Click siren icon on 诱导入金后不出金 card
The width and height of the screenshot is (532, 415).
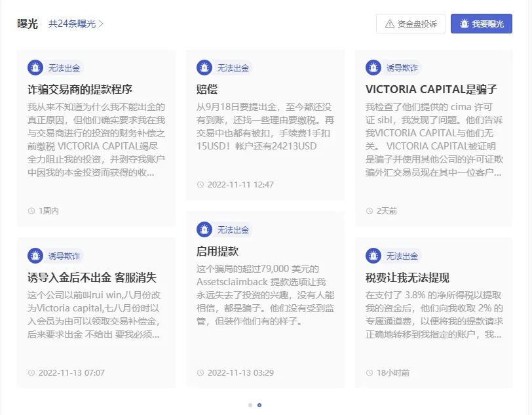coord(35,256)
